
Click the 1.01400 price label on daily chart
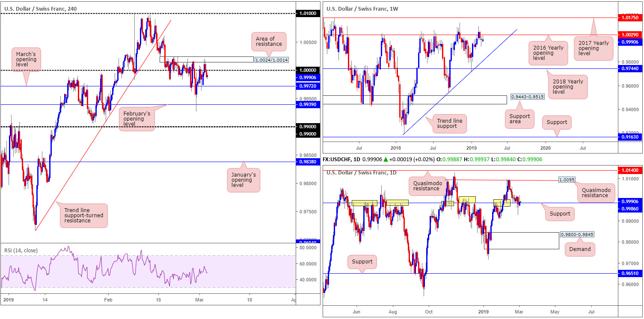(629, 170)
